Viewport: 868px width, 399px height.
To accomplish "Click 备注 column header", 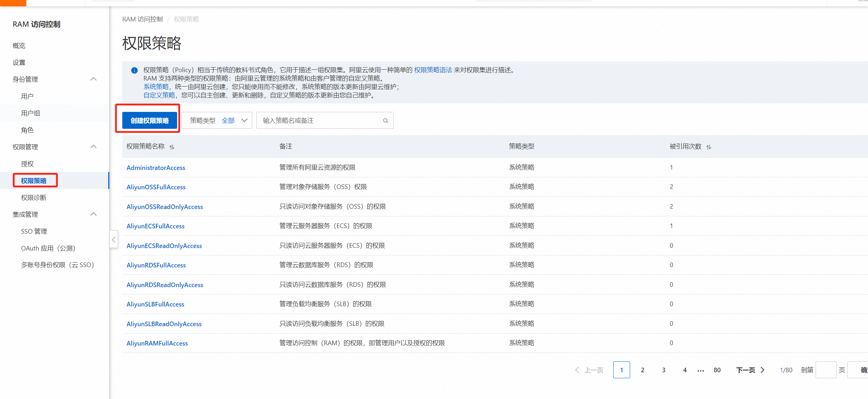I will (286, 146).
